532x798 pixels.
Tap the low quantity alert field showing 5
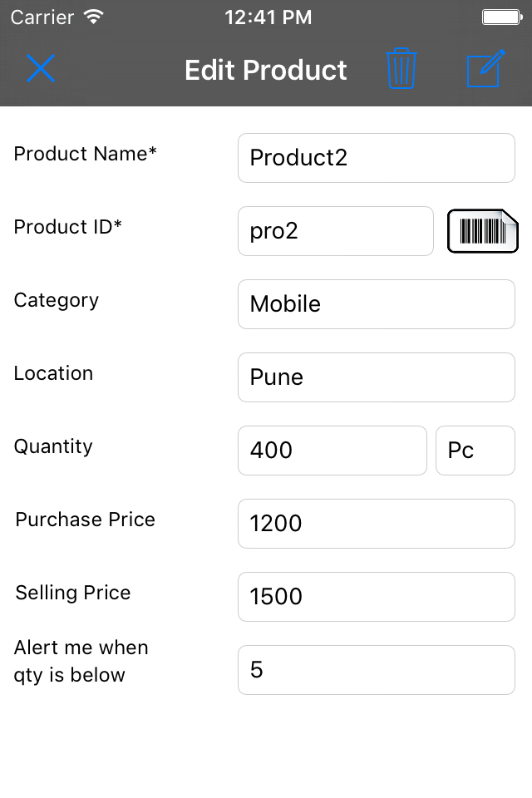[376, 670]
